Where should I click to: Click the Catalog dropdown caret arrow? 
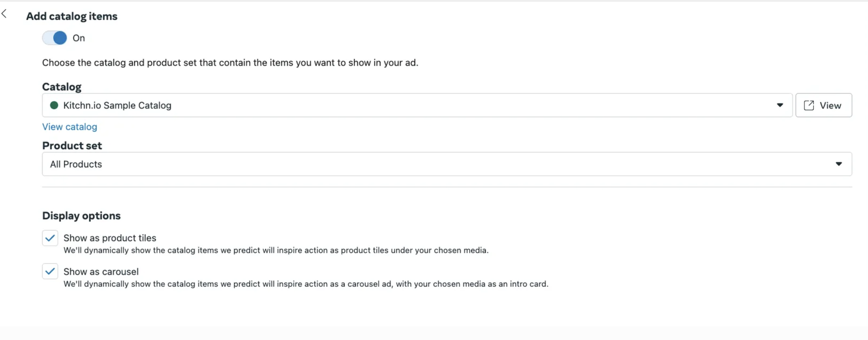click(780, 105)
